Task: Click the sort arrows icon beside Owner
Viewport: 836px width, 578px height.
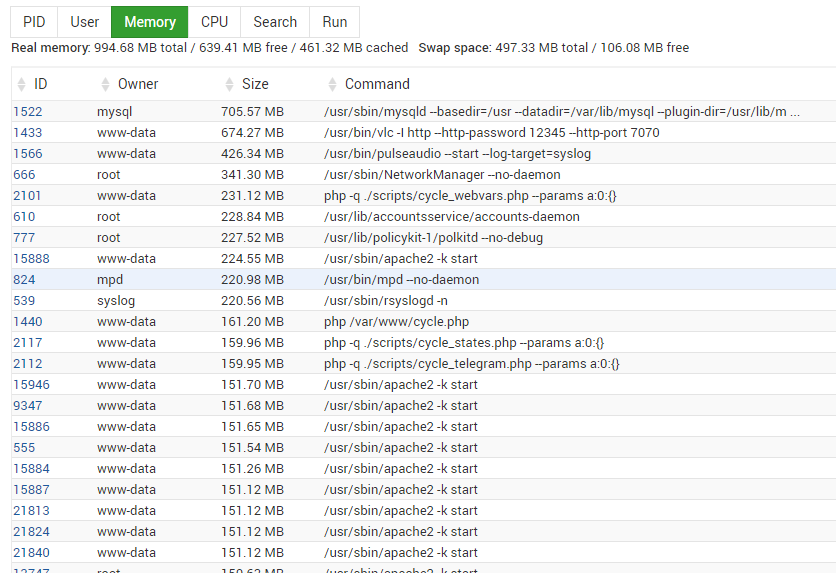Action: tap(105, 85)
